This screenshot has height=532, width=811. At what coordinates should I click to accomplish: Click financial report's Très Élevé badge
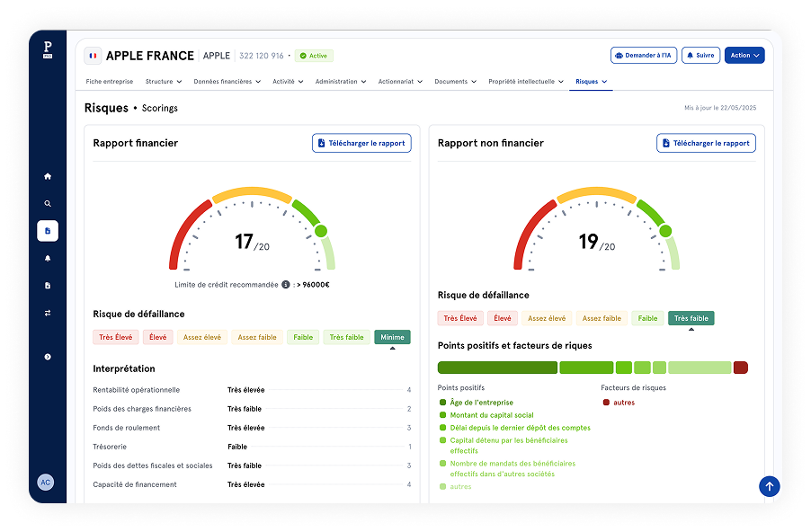point(115,337)
